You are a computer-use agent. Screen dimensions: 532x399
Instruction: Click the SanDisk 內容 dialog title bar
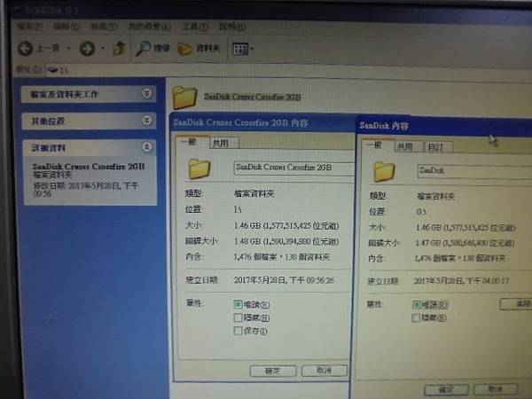click(444, 126)
